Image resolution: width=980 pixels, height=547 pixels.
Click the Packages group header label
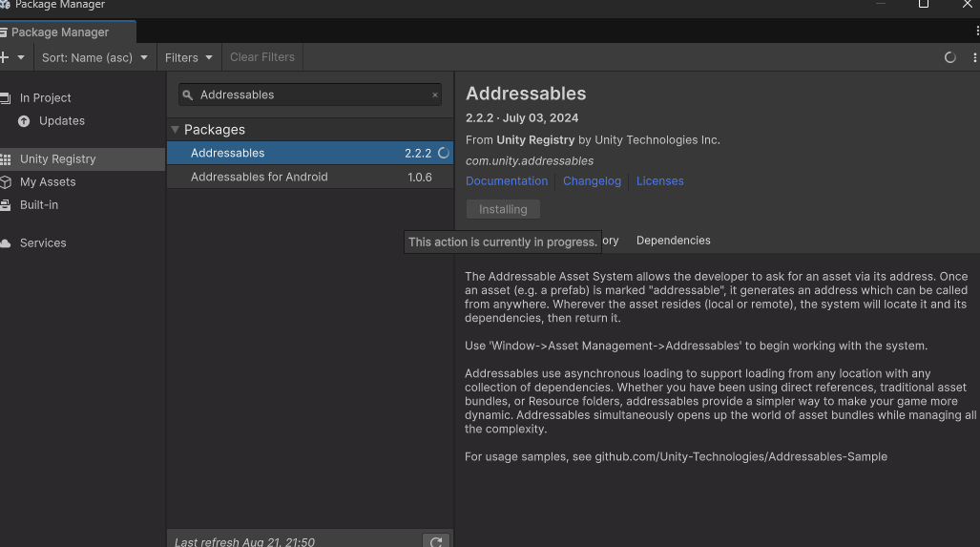(215, 130)
